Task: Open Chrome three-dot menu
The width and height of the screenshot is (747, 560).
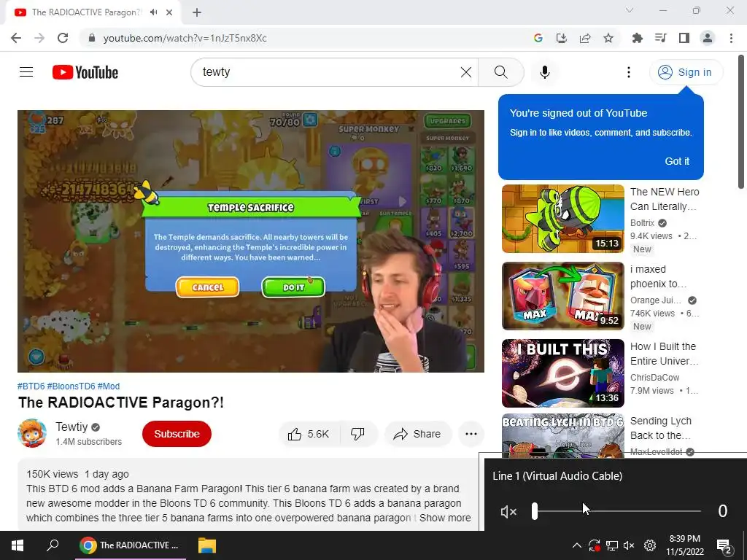Action: (731, 38)
